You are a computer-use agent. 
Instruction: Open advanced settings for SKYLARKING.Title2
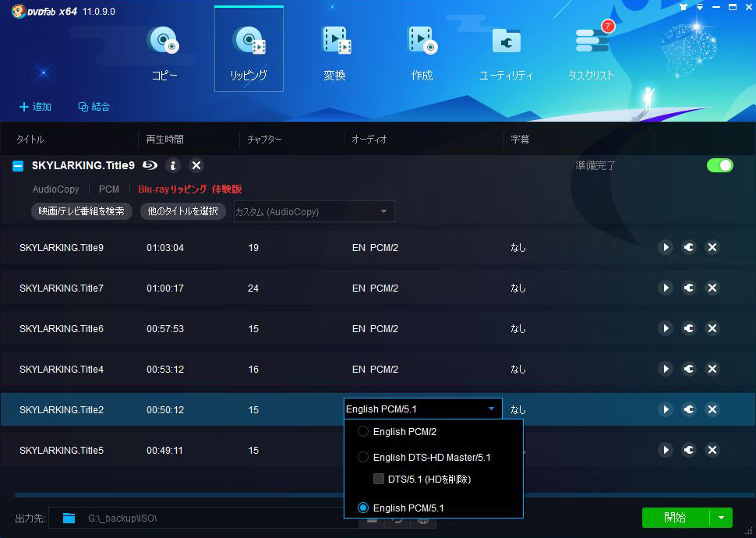[688, 409]
